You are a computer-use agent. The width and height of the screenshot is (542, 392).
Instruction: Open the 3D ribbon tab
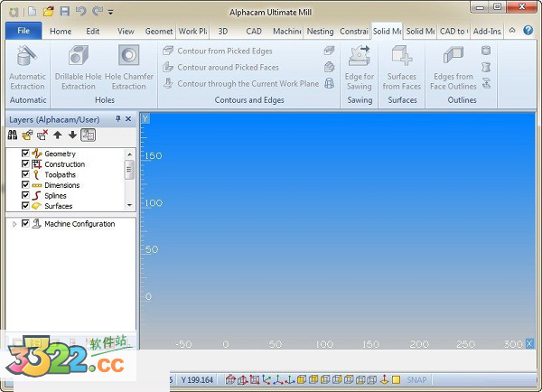click(x=223, y=31)
